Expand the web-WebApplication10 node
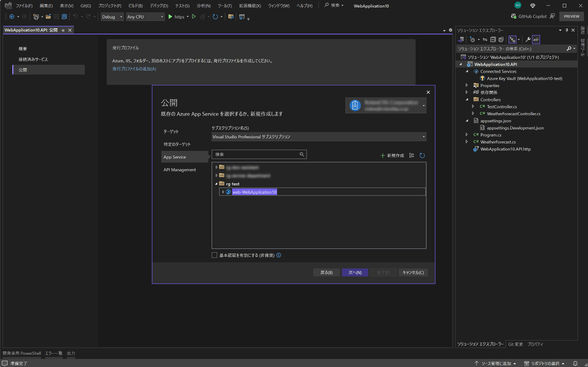This screenshot has width=588, height=367. [x=223, y=192]
